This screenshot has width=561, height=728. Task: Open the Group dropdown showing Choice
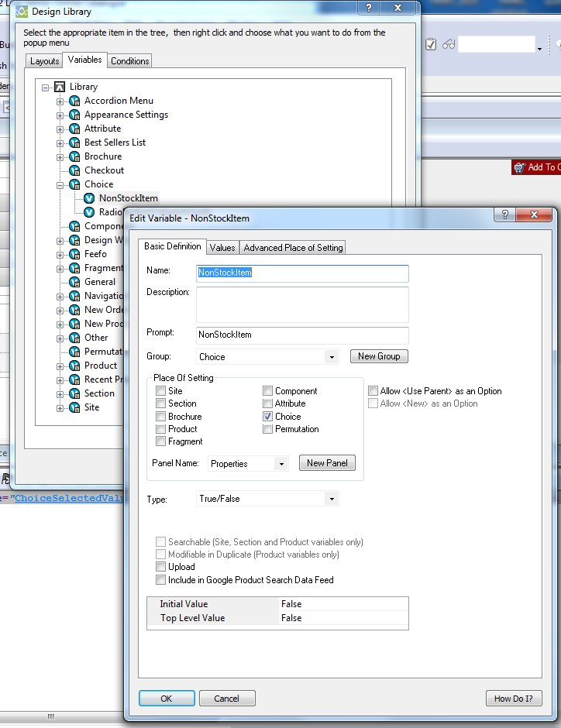pyautogui.click(x=332, y=357)
